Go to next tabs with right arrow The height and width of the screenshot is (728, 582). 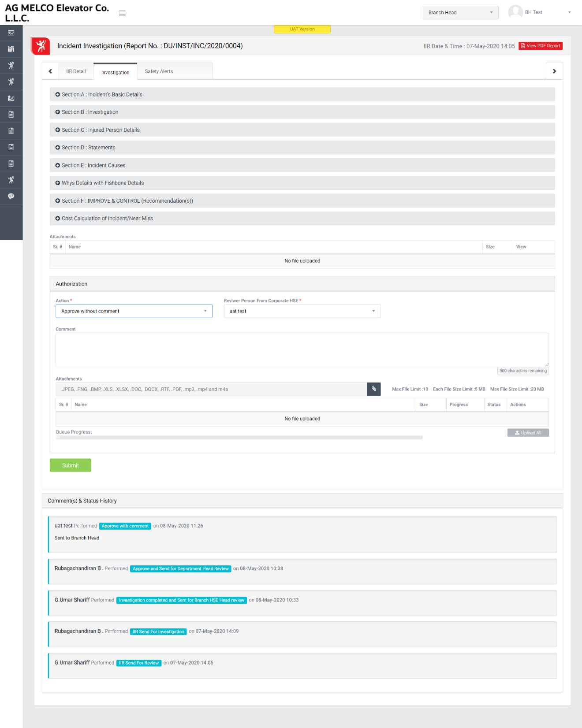click(554, 71)
